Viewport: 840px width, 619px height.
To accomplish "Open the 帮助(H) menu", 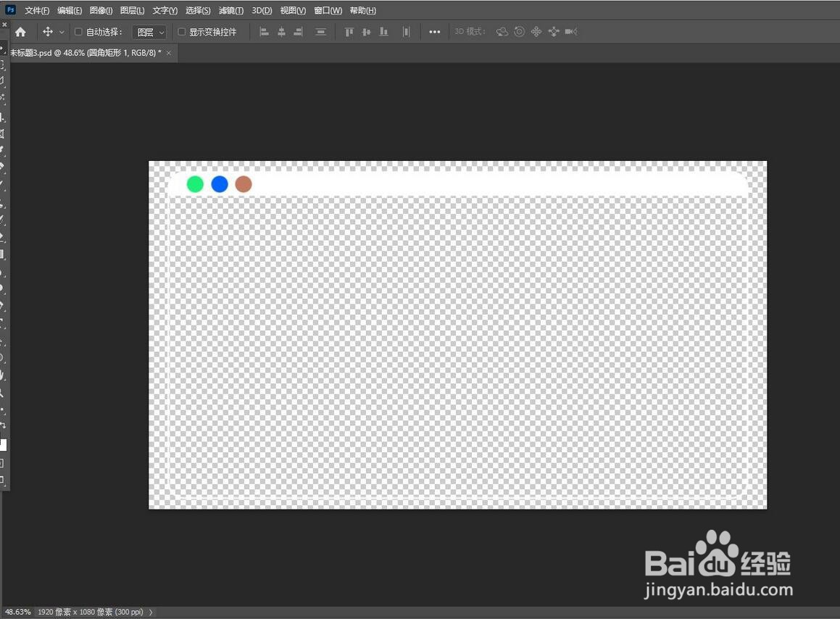I will 362,10.
